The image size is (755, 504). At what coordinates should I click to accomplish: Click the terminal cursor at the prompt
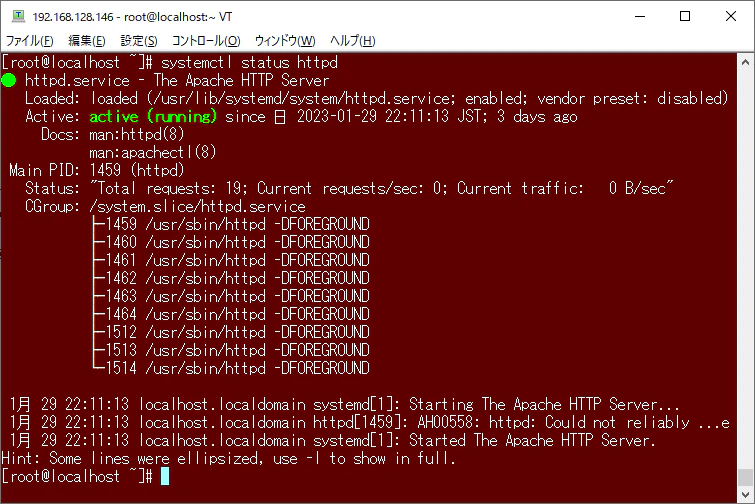165,477
